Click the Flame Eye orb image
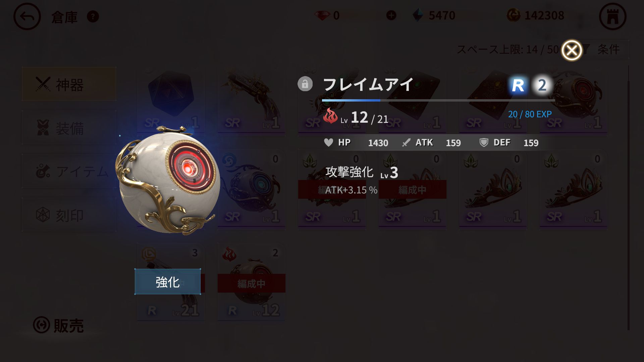This screenshot has width=644, height=362. [x=168, y=181]
